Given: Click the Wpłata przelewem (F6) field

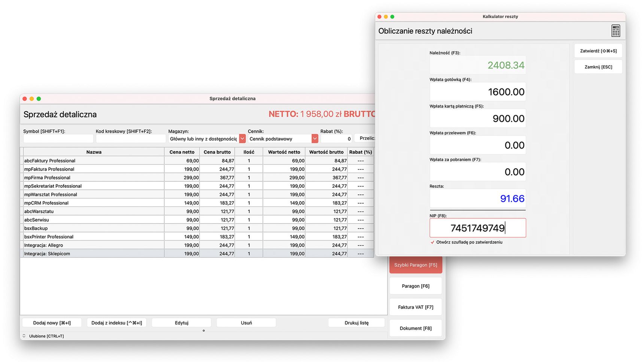Looking at the screenshot, I should point(478,145).
